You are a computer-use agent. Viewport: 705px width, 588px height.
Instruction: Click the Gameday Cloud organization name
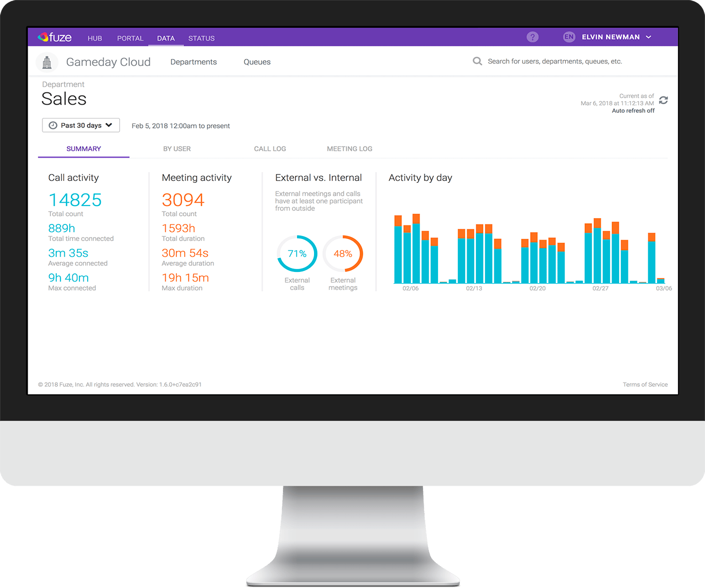tap(108, 62)
